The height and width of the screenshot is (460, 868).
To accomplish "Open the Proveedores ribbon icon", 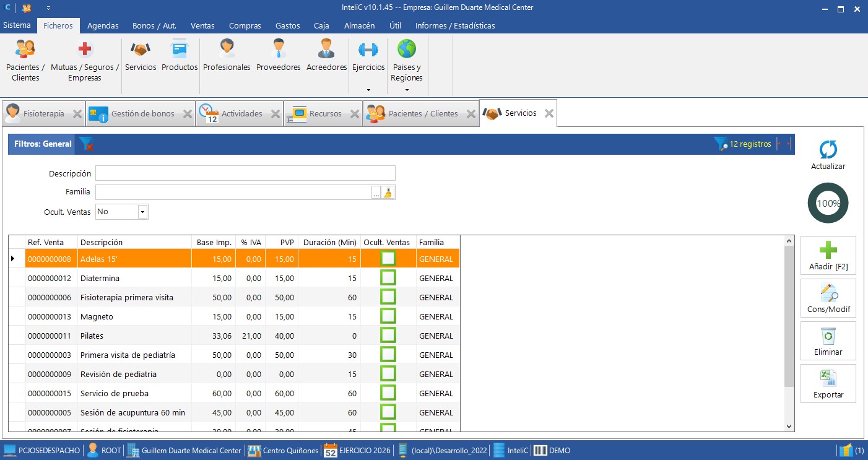I will 279,56.
